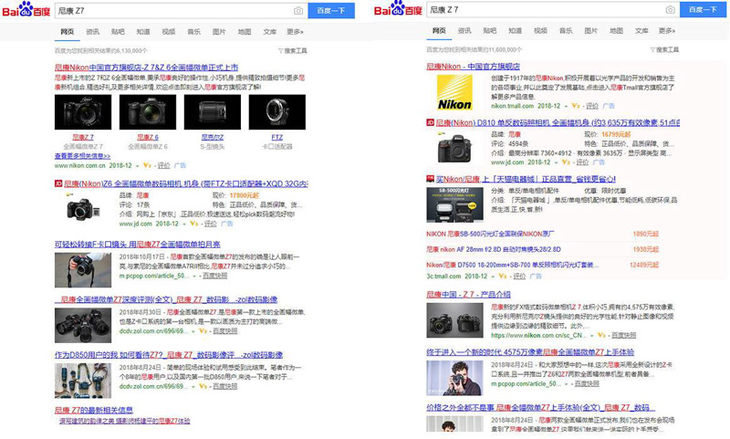
Task: Switch to 贴吧 tab in the left page
Action: click(118, 32)
